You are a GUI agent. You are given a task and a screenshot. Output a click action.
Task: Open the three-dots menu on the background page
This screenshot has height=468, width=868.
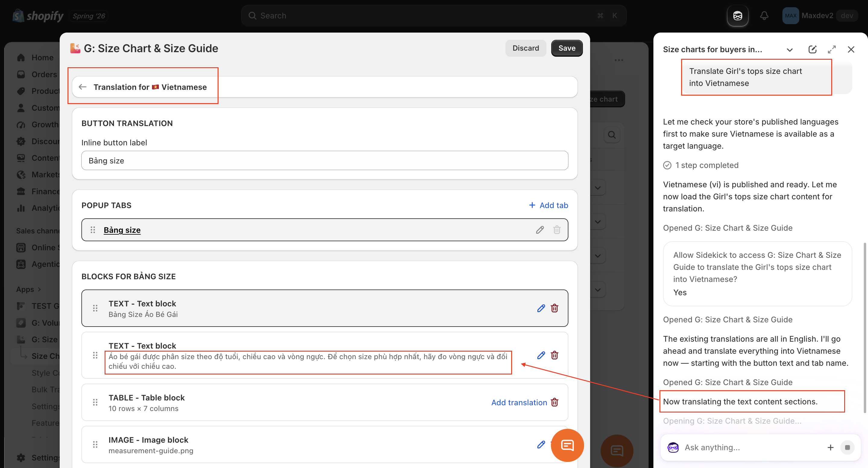[x=619, y=60]
